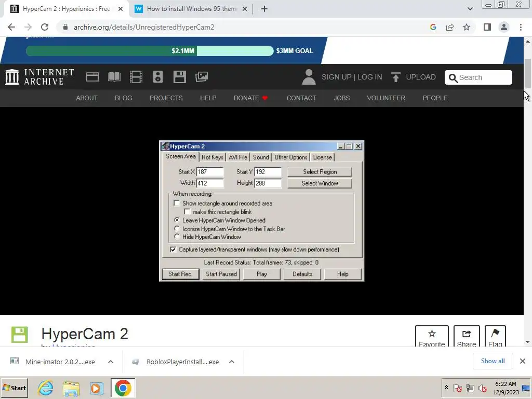Image resolution: width=532 pixels, height=399 pixels.
Task: Open the Chrome side panel icon
Action: pyautogui.click(x=487, y=27)
